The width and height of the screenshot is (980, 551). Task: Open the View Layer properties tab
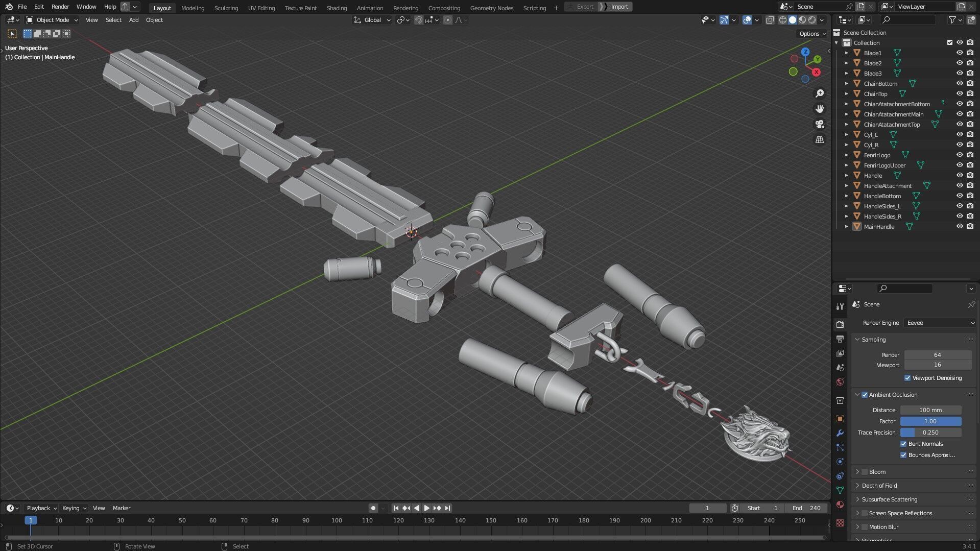pos(840,353)
